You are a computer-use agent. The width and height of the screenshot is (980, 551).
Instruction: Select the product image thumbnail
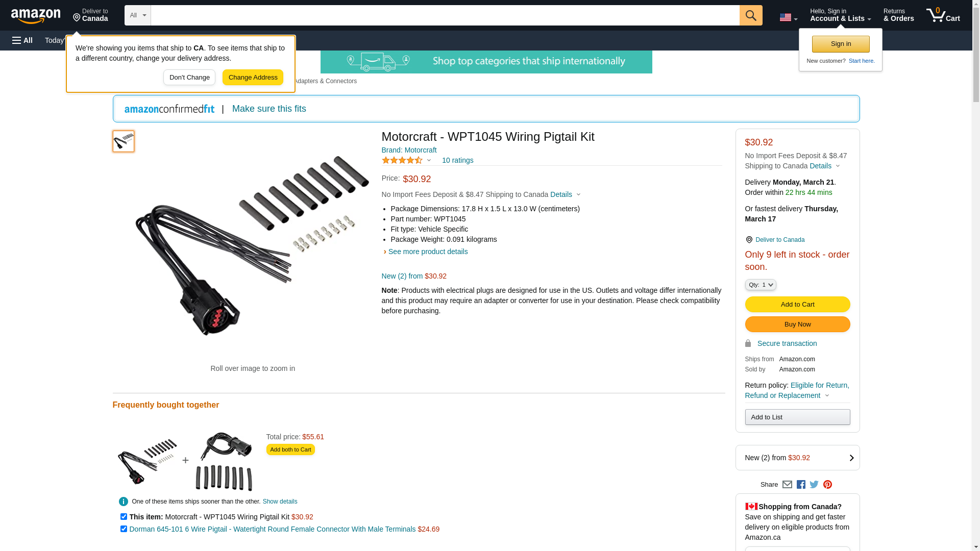124,141
